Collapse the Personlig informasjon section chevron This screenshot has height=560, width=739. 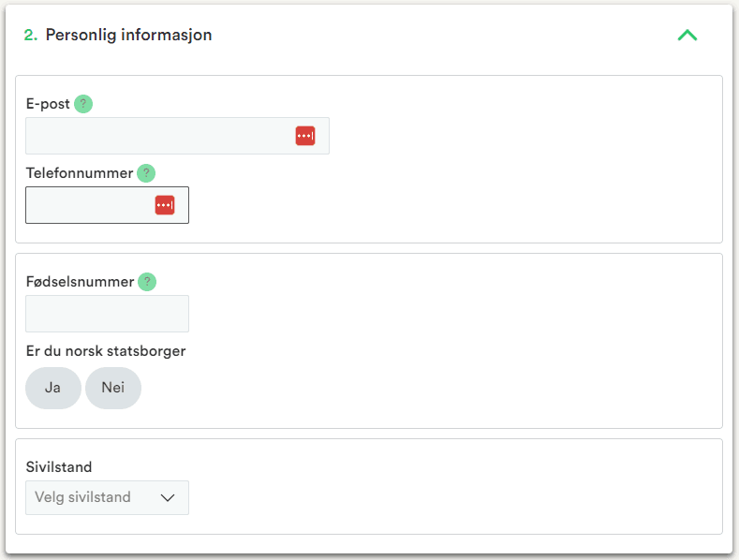[687, 36]
